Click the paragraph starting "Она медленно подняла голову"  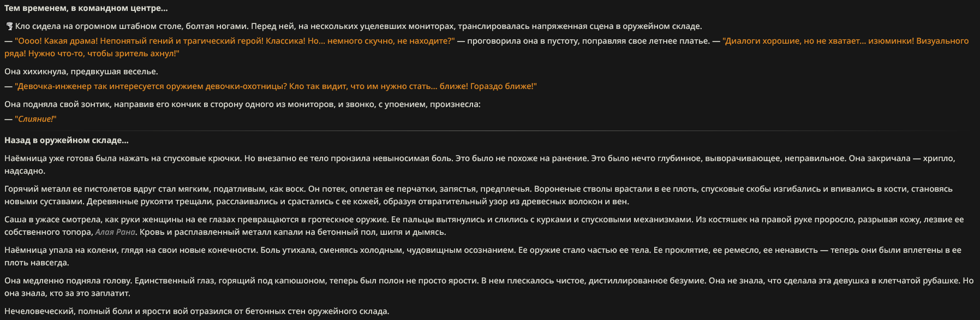[x=489, y=287]
